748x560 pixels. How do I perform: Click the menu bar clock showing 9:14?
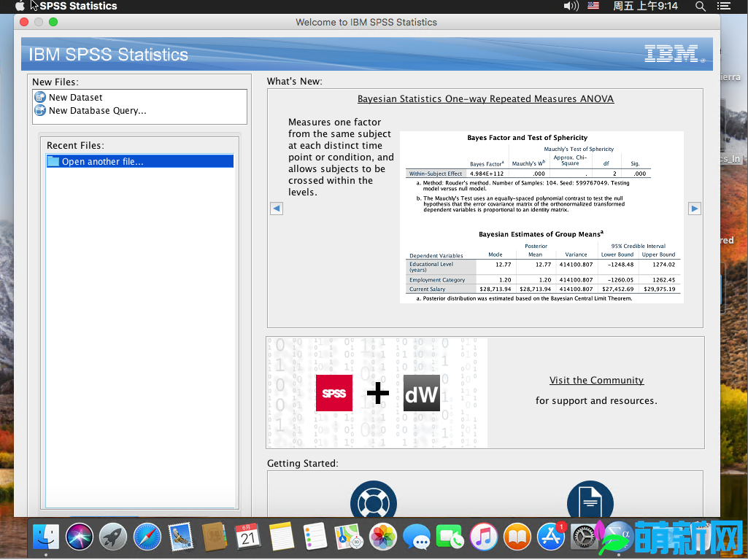click(x=645, y=6)
